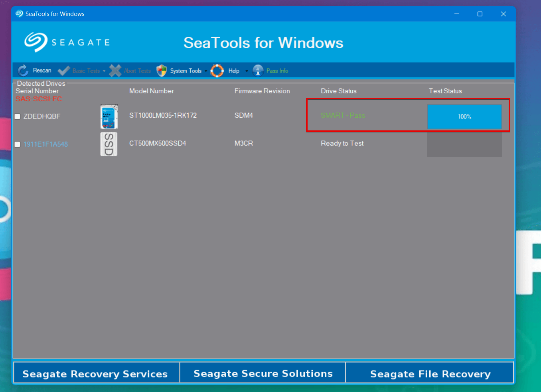The width and height of the screenshot is (541, 392).
Task: Click the Seagate spiral logo in banner
Action: [36, 42]
